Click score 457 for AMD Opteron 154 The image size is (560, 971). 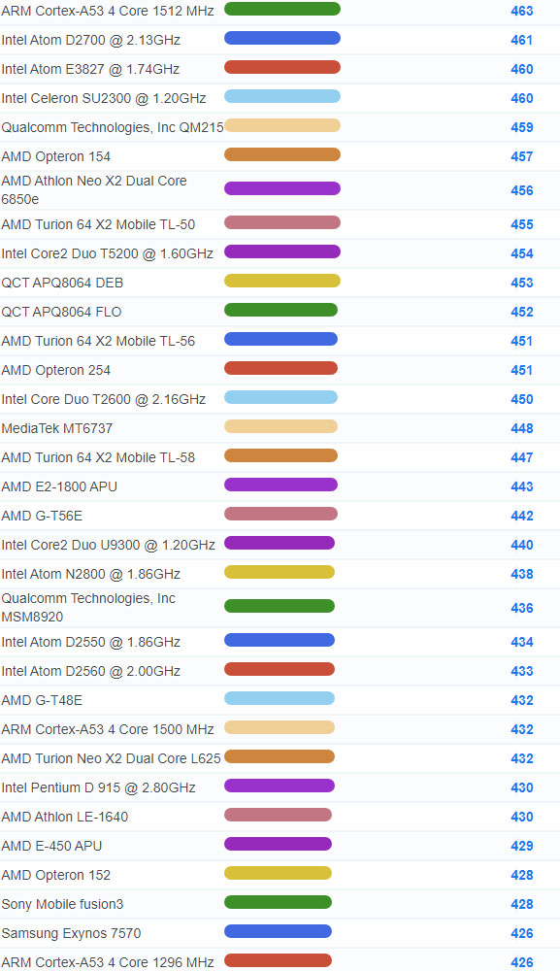tap(521, 156)
